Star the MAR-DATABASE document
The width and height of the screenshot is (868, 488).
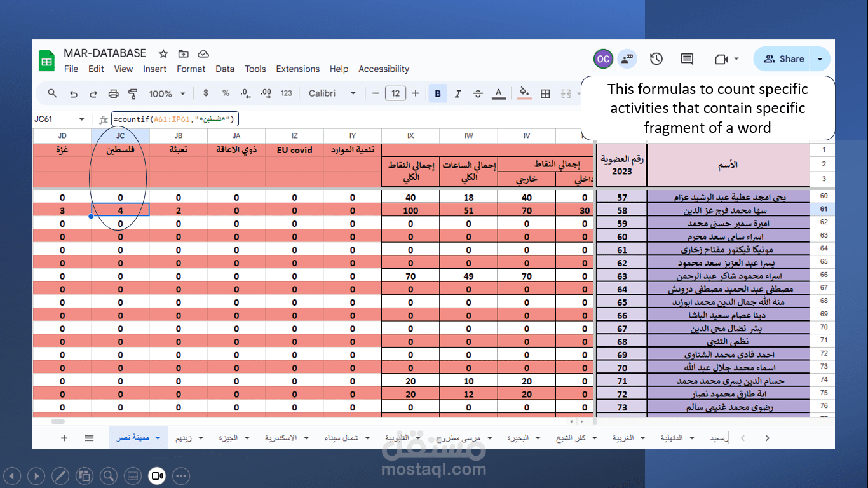click(163, 53)
